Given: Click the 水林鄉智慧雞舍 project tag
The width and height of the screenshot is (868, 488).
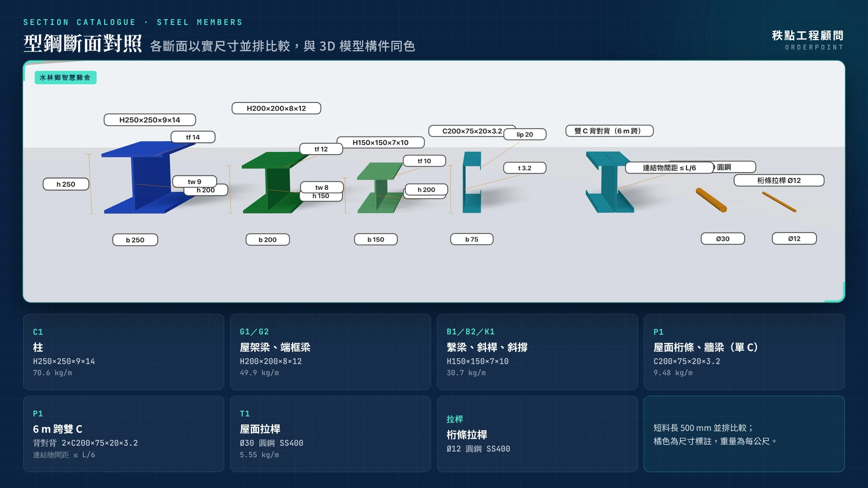Looking at the screenshot, I should (x=65, y=77).
